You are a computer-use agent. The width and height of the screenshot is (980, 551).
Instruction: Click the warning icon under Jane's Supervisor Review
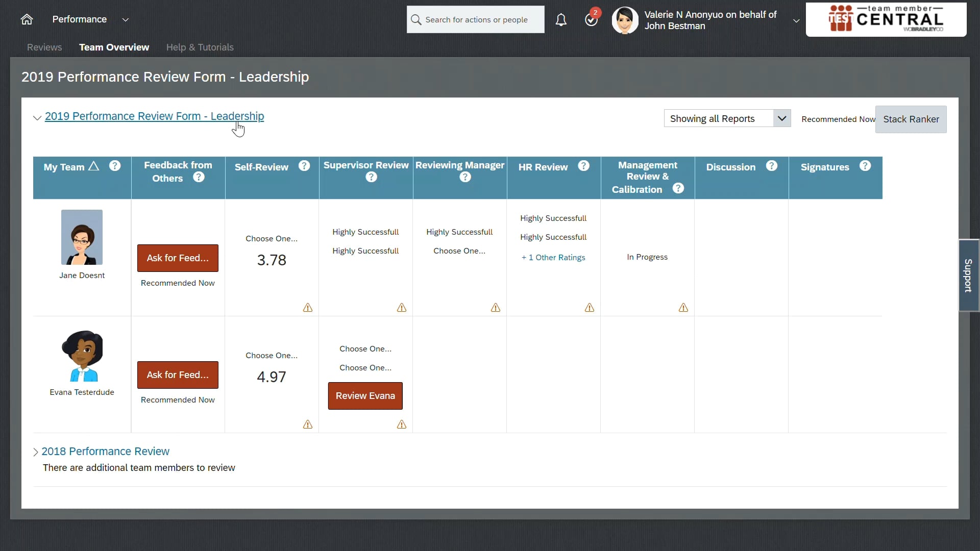(401, 308)
